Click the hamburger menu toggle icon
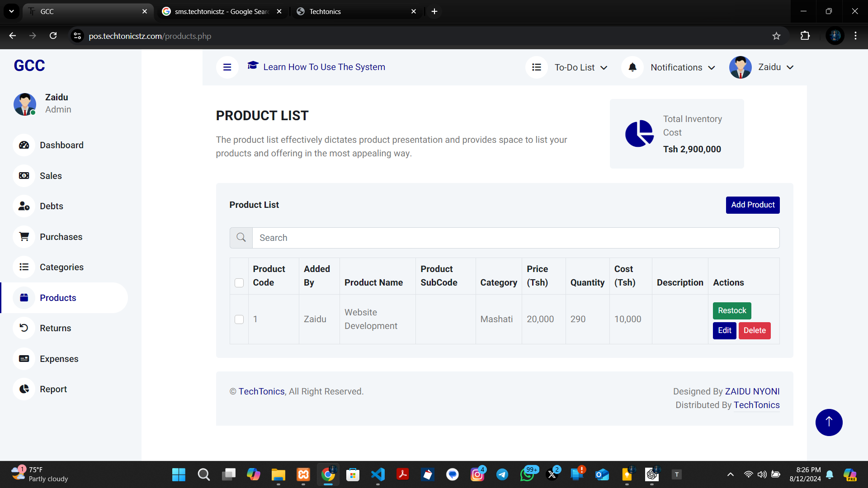 click(227, 67)
